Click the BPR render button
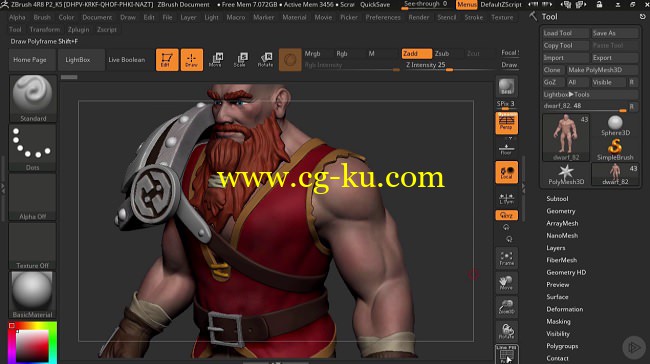This screenshot has width=650, height=364. [x=506, y=87]
